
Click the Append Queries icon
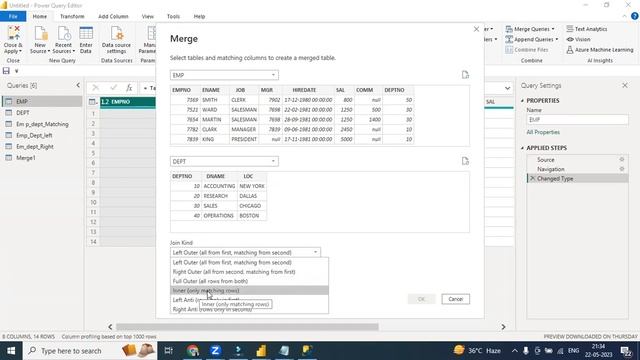coord(509,39)
